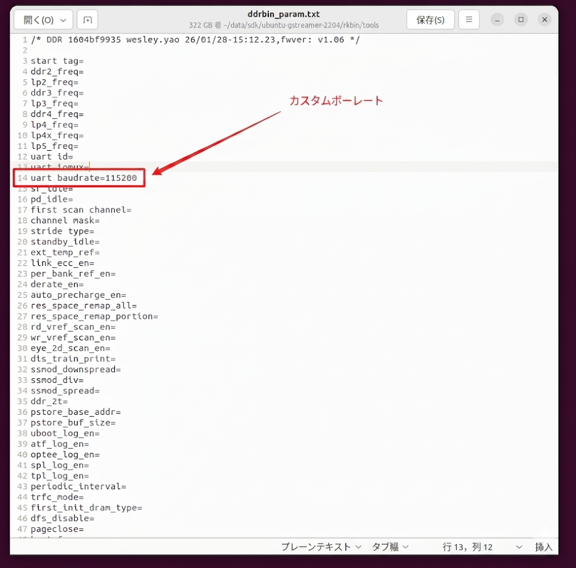Open the プレーンテキスト language dropdown
The image size is (576, 568).
point(321,547)
